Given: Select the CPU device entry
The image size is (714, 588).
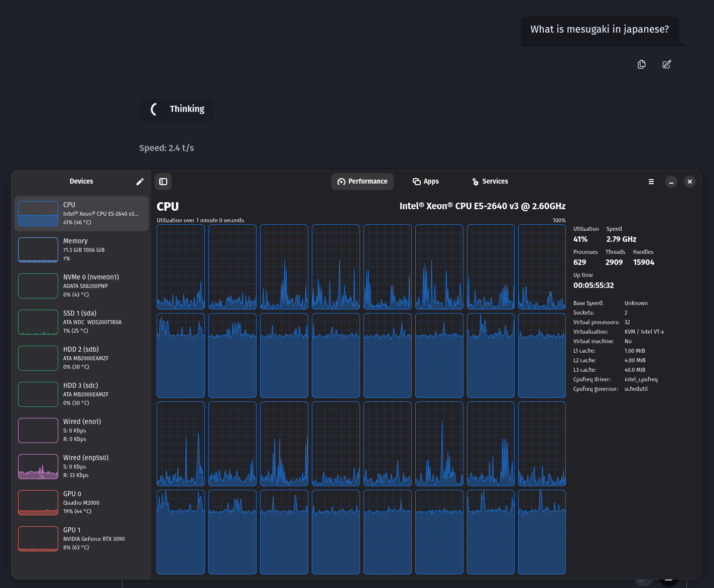Looking at the screenshot, I should pos(81,214).
